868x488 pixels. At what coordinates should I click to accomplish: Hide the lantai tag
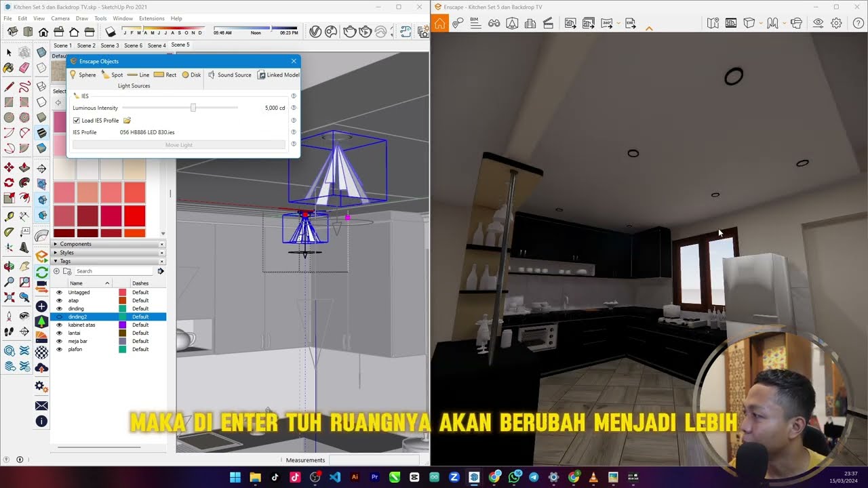59,333
